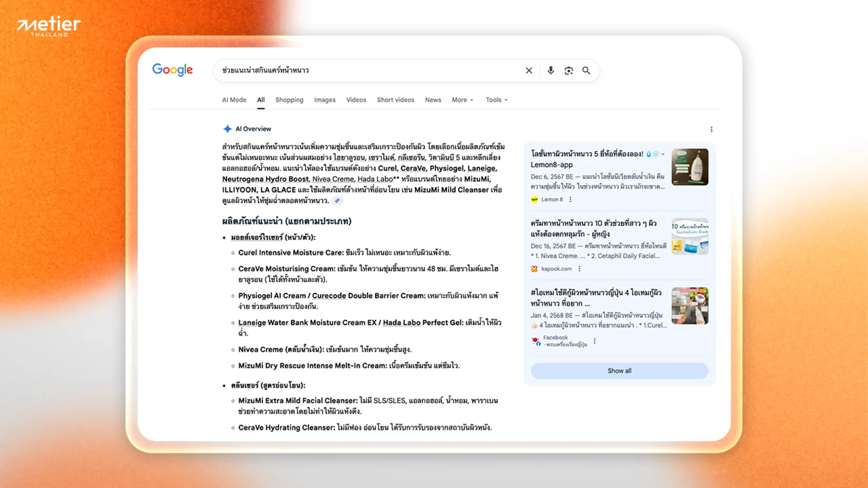Click the Nivea Creme underlined link
The width and height of the screenshot is (868, 488).
(333, 179)
